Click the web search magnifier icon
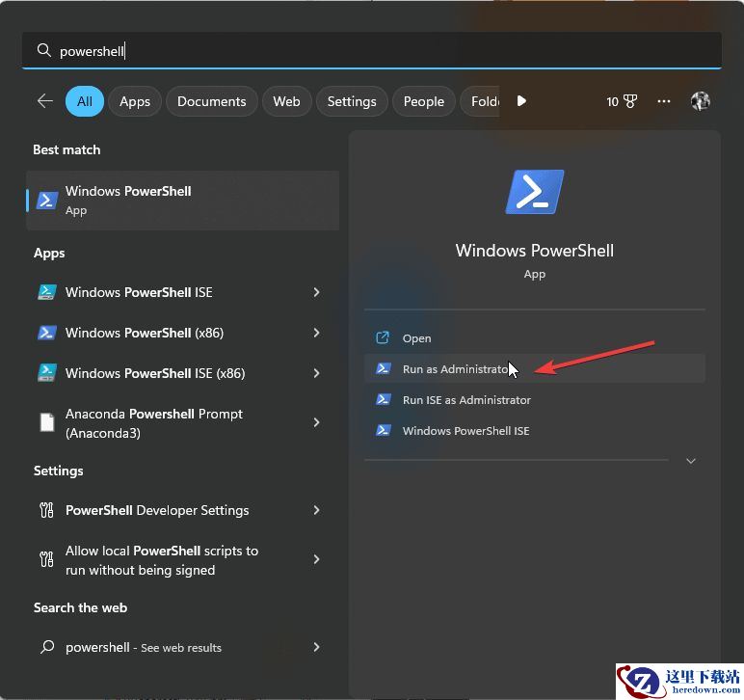744x700 pixels. [46, 648]
